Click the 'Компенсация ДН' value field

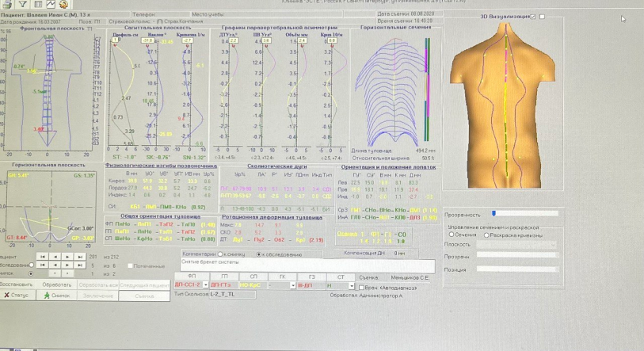pos(398,254)
